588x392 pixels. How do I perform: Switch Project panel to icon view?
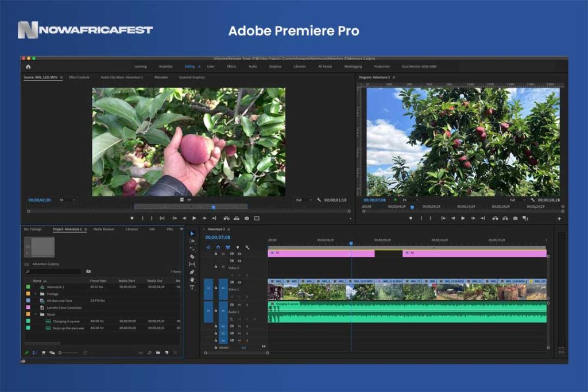tap(44, 352)
